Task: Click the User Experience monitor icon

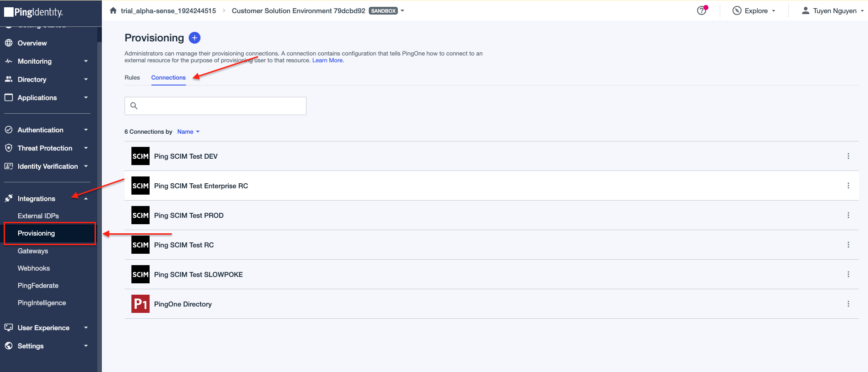Action: pyautogui.click(x=9, y=327)
